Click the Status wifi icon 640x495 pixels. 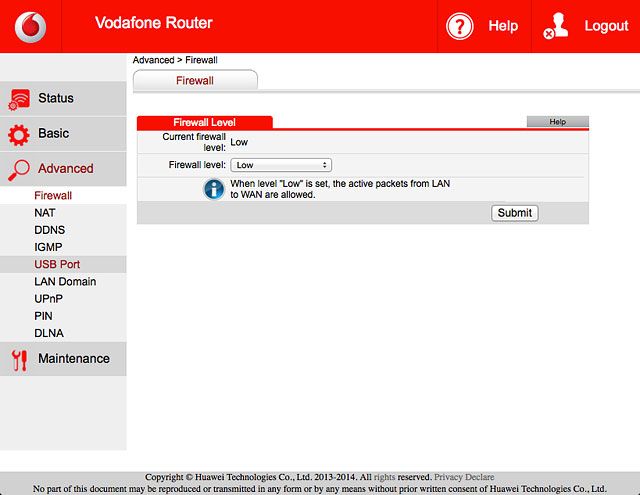click(19, 99)
